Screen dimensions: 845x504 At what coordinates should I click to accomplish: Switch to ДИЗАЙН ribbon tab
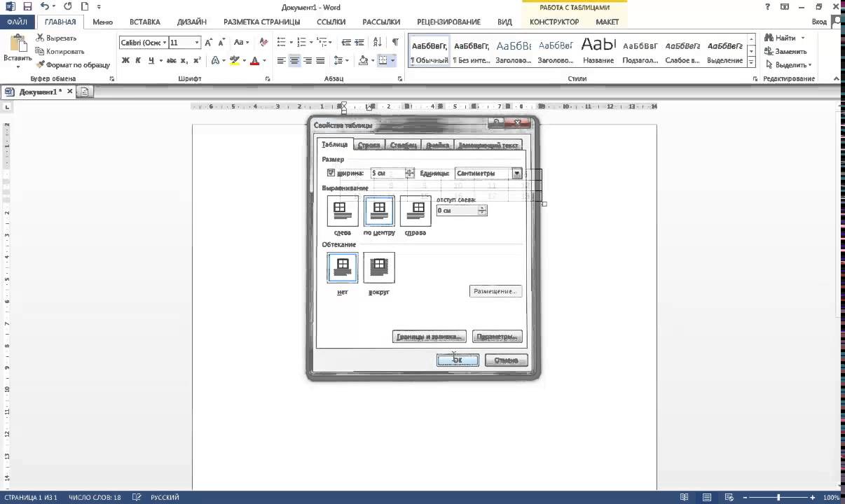(193, 22)
